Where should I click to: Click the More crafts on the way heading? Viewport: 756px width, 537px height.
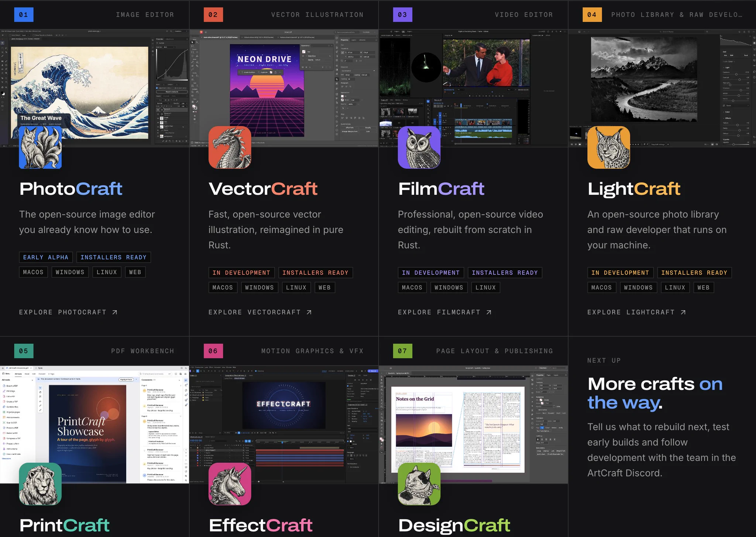click(x=655, y=393)
